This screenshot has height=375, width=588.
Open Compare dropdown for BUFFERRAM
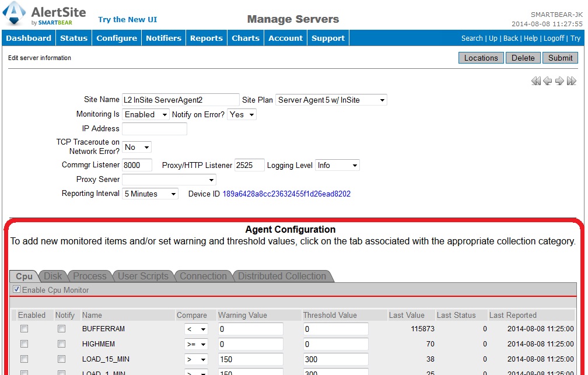pyautogui.click(x=196, y=330)
